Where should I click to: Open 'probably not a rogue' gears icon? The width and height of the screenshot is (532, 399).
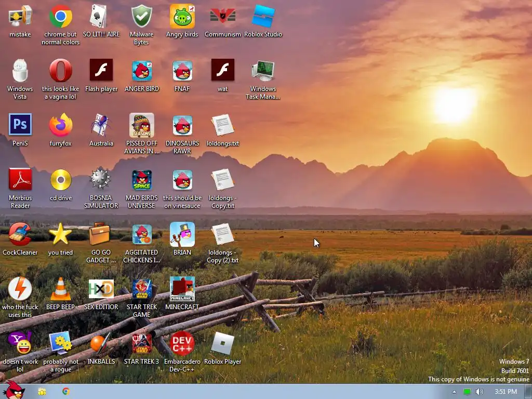pos(60,343)
